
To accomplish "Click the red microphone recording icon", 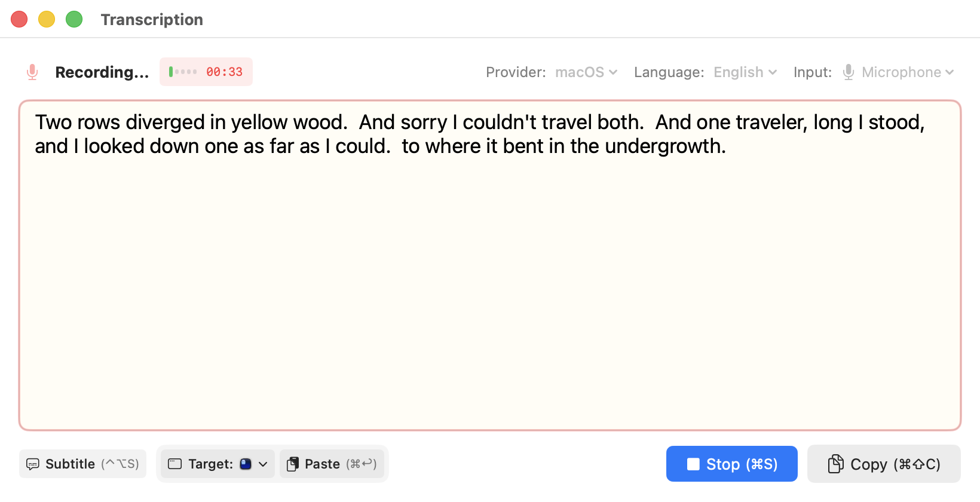I will (32, 72).
